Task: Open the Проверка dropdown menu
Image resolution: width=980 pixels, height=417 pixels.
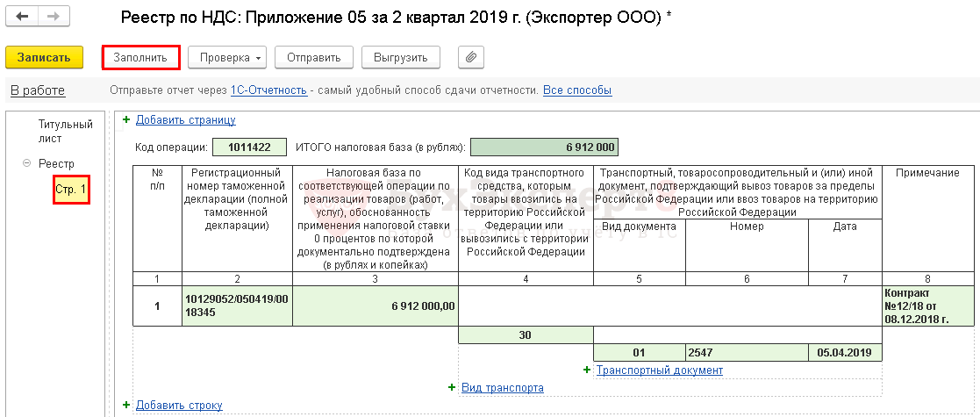Action: (x=227, y=58)
